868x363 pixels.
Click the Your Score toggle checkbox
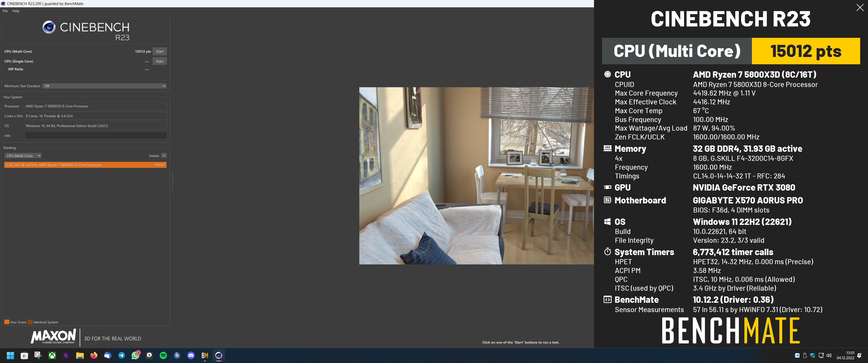(x=6, y=321)
